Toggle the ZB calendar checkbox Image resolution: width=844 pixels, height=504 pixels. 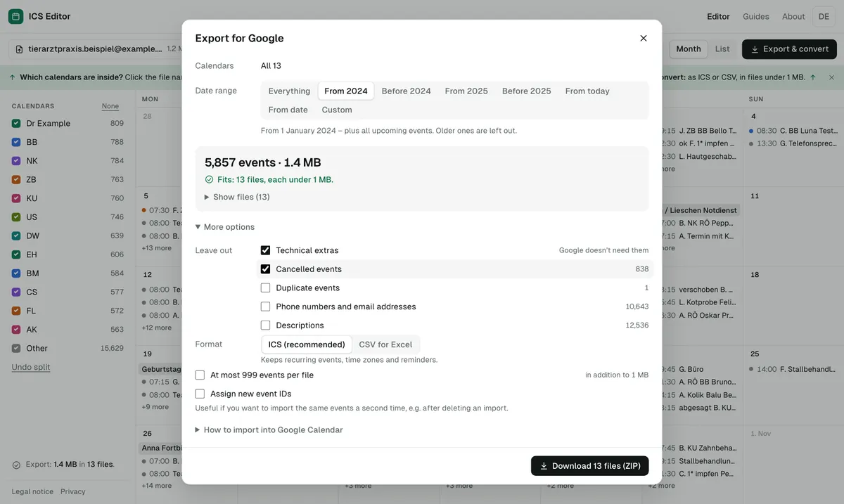pyautogui.click(x=16, y=179)
